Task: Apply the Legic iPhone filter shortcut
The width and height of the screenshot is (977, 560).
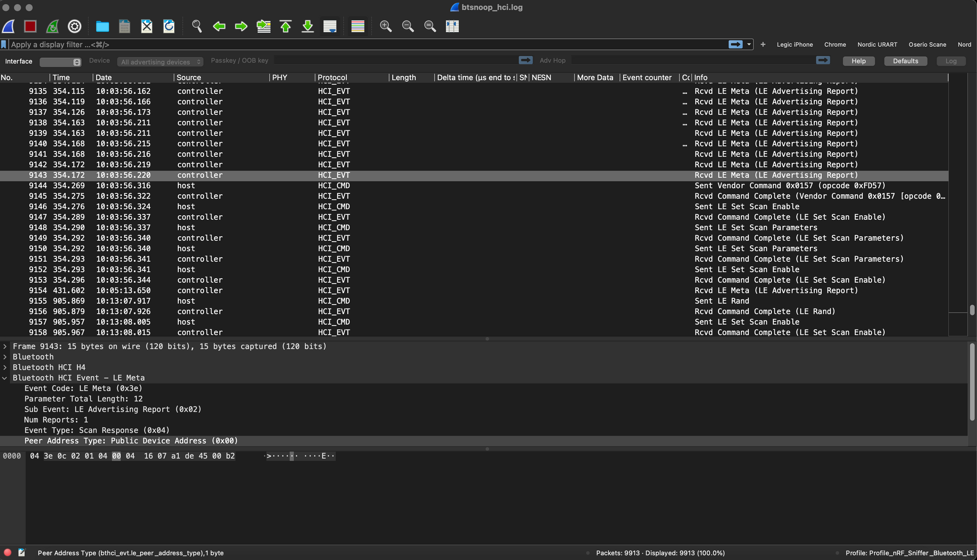Action: pyautogui.click(x=795, y=44)
